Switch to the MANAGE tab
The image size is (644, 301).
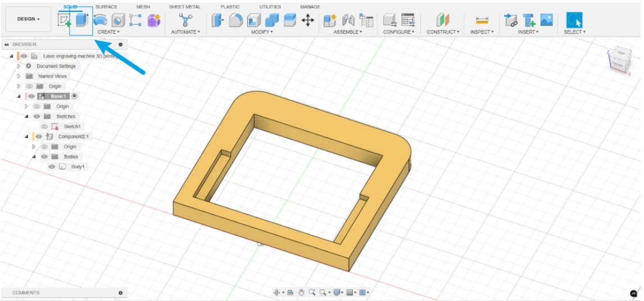(310, 7)
